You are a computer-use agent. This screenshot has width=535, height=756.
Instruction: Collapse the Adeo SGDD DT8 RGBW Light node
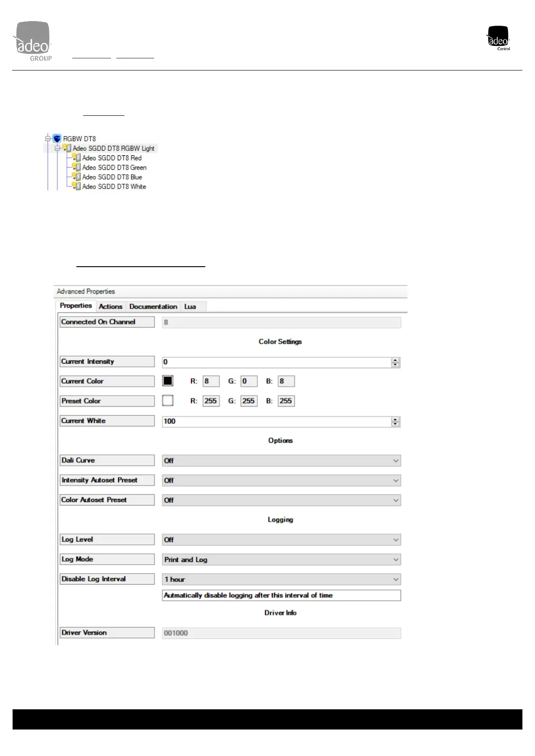click(57, 148)
